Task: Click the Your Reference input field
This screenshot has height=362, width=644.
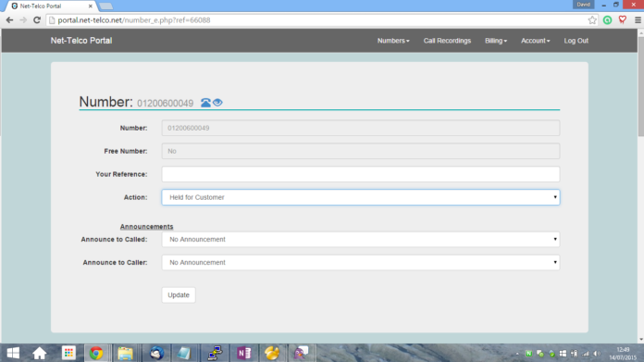Action: [x=360, y=174]
